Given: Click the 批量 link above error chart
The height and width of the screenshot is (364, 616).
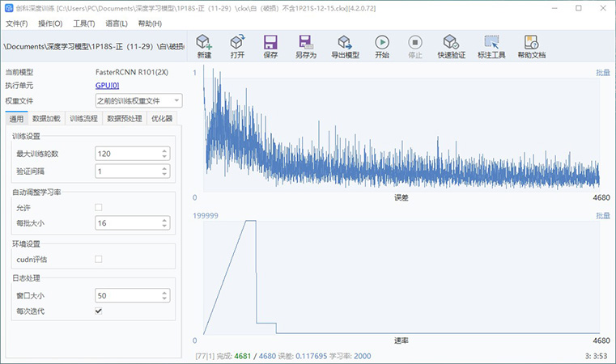Looking at the screenshot, I should 602,72.
